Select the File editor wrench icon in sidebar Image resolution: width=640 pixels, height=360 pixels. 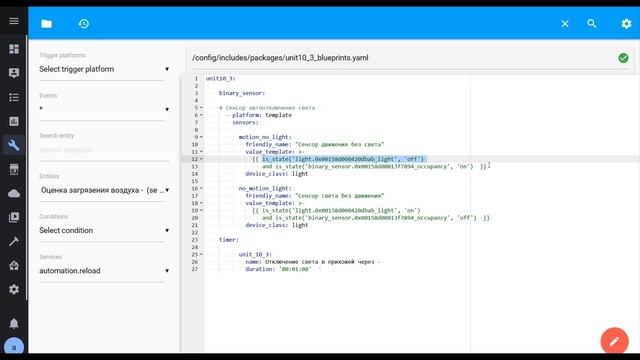(14, 145)
